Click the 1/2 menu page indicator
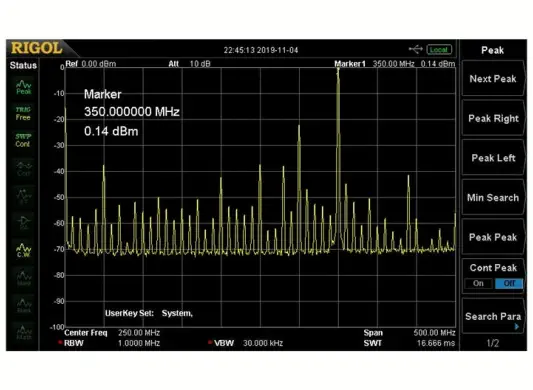This screenshot has width=533, height=390. pyautogui.click(x=493, y=343)
